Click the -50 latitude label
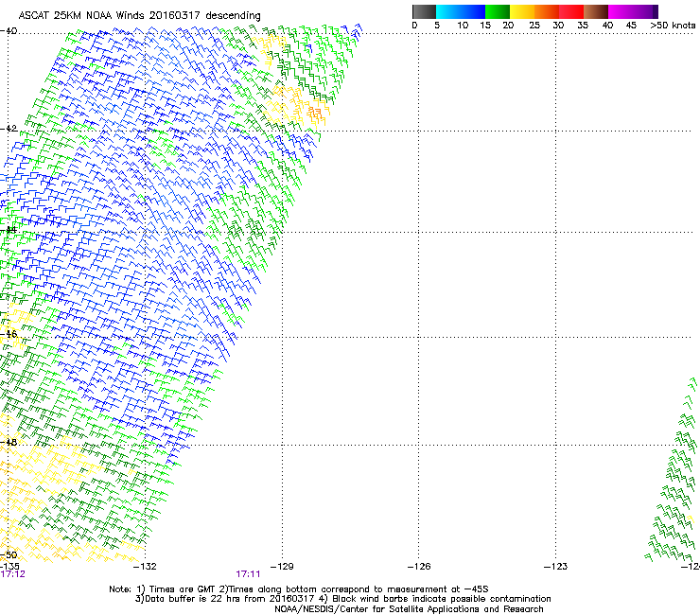This screenshot has height=615, width=700. [9, 554]
